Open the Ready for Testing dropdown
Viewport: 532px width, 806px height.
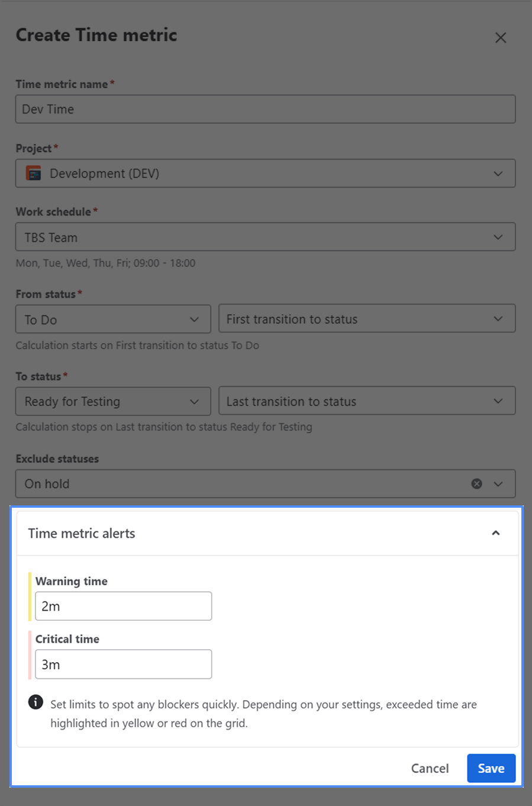pos(112,401)
